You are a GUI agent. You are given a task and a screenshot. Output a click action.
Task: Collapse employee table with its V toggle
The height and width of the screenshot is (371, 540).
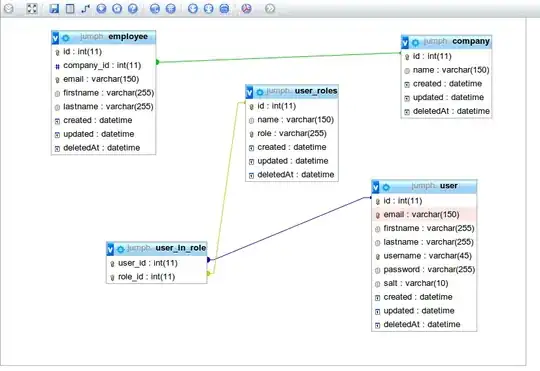55,38
